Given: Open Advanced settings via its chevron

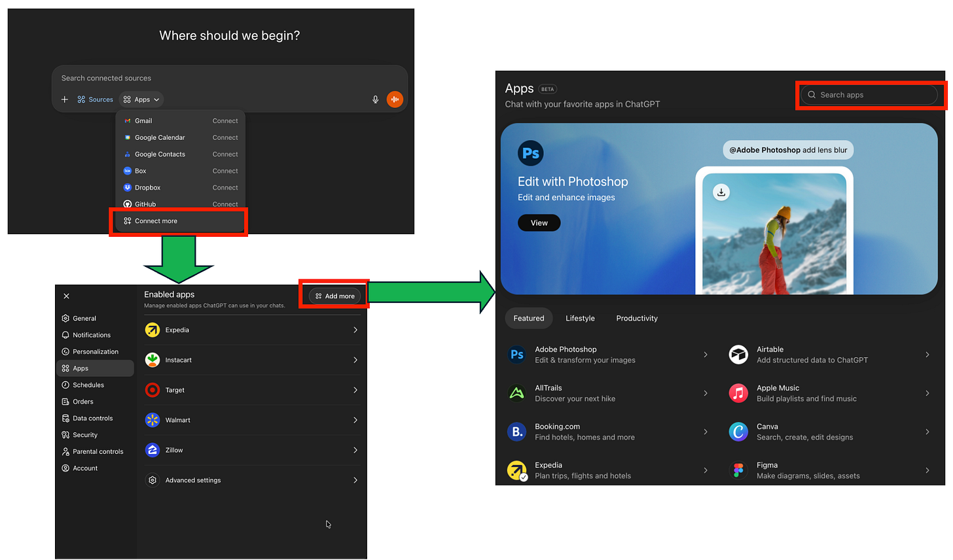Looking at the screenshot, I should pyautogui.click(x=355, y=480).
